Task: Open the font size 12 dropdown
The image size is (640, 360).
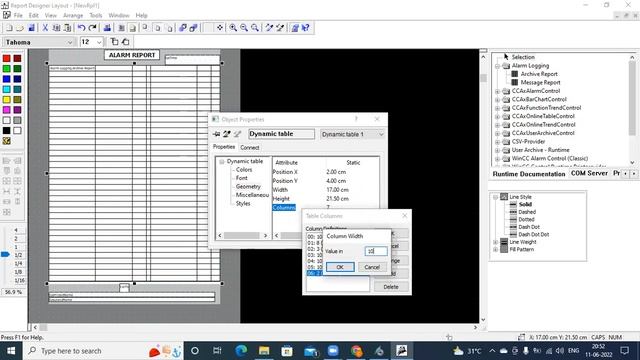Action: (x=99, y=42)
